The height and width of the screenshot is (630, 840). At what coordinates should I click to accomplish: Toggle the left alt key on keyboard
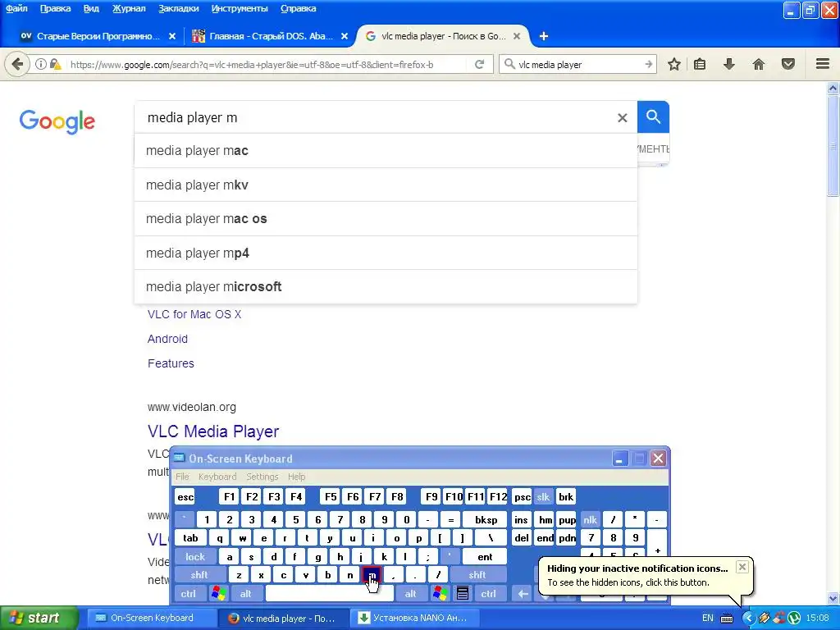tap(246, 594)
